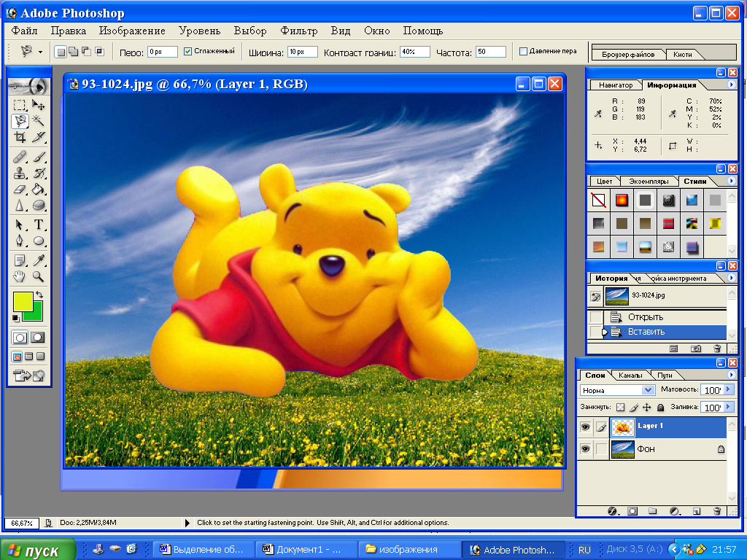The height and width of the screenshot is (560, 747).
Task: Select the Path Selection arrow tool
Action: pos(20,225)
